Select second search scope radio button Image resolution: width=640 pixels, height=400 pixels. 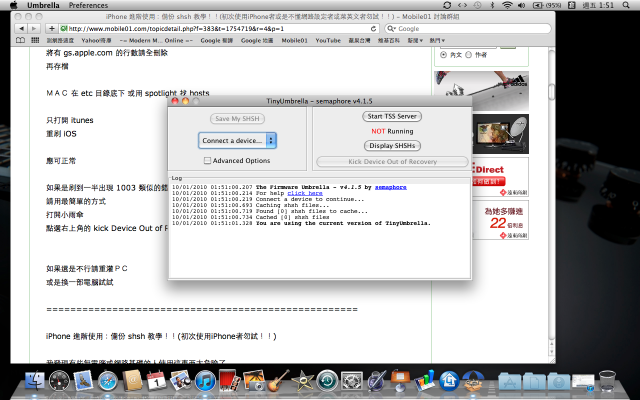pos(469,55)
